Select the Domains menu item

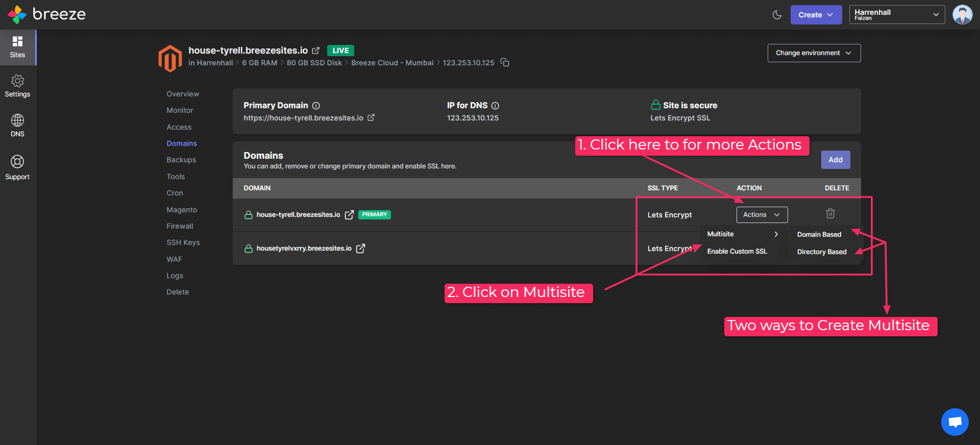(x=181, y=143)
